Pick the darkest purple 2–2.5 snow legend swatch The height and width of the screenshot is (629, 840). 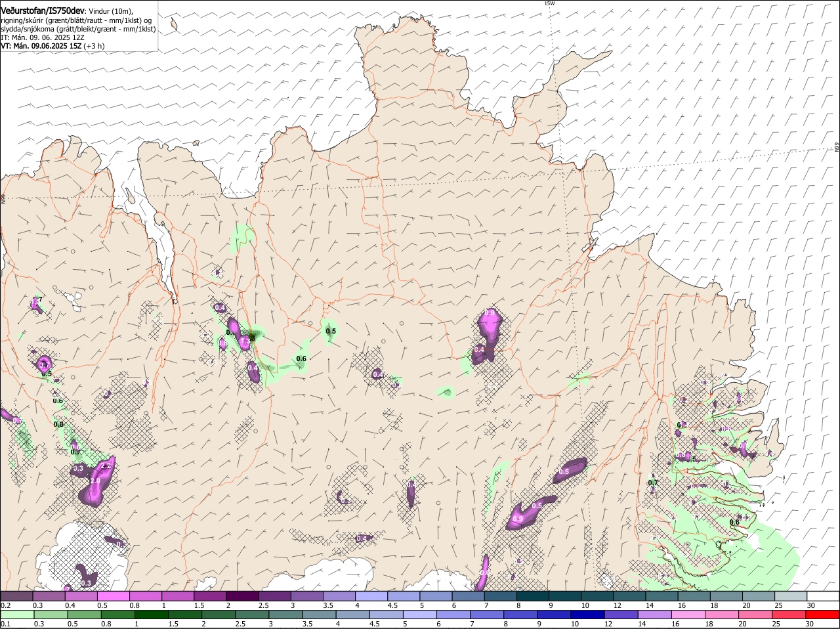(x=242, y=596)
